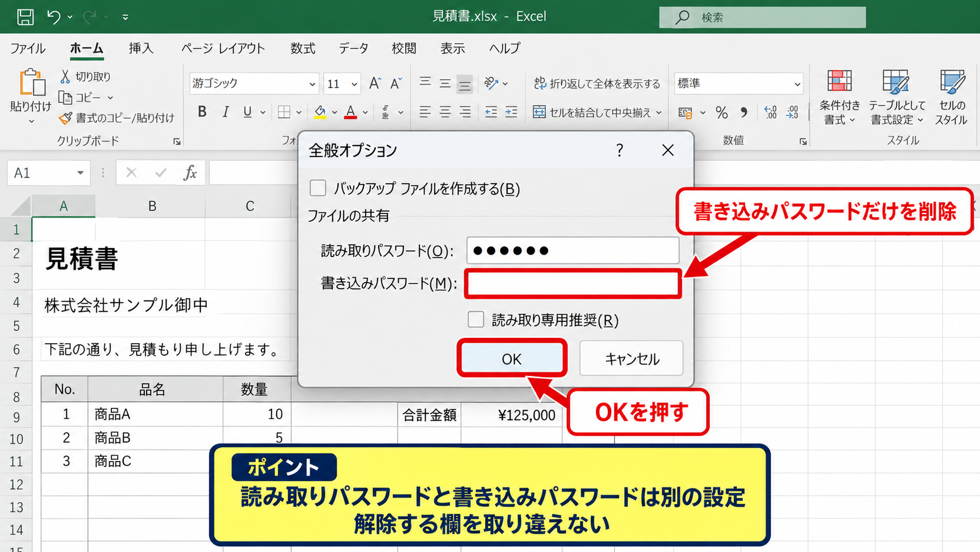The width and height of the screenshot is (980, 552).
Task: Click the Paste clipboard icon
Action: tap(32, 82)
